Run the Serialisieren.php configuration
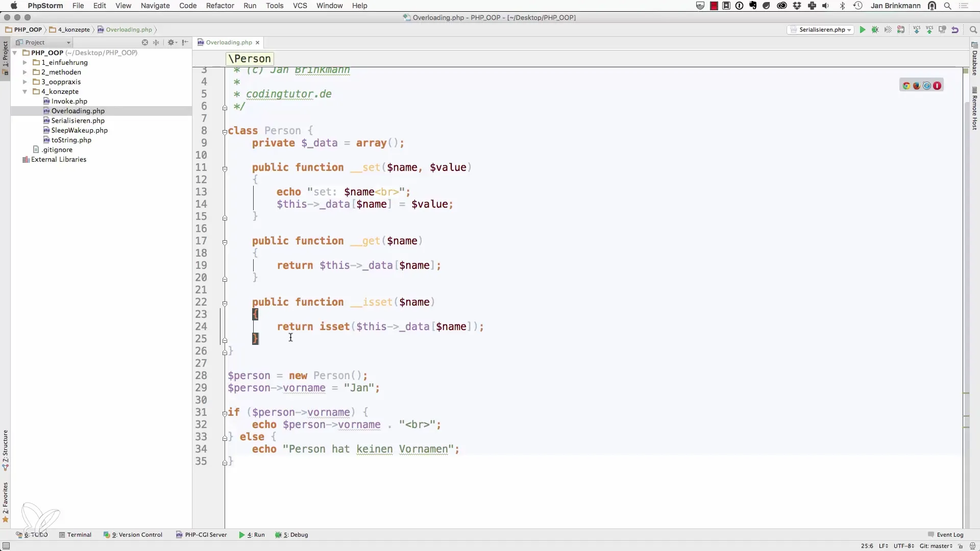The height and width of the screenshot is (551, 980). (863, 30)
